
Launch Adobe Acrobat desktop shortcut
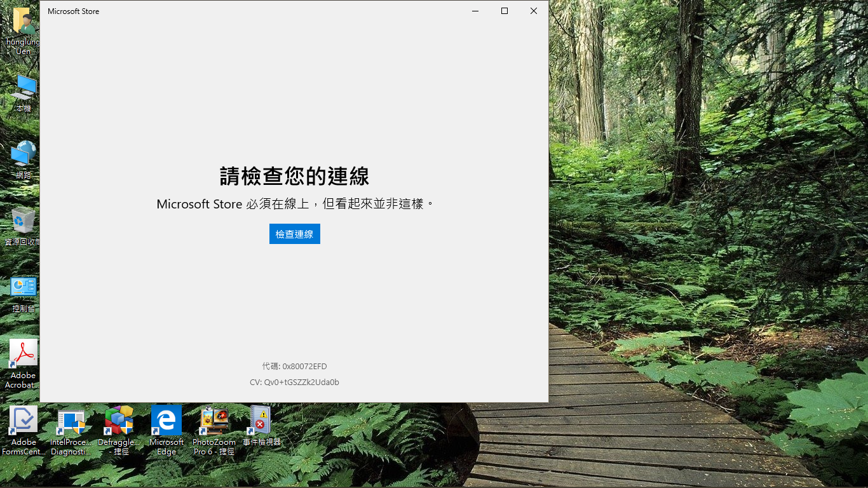tap(24, 363)
